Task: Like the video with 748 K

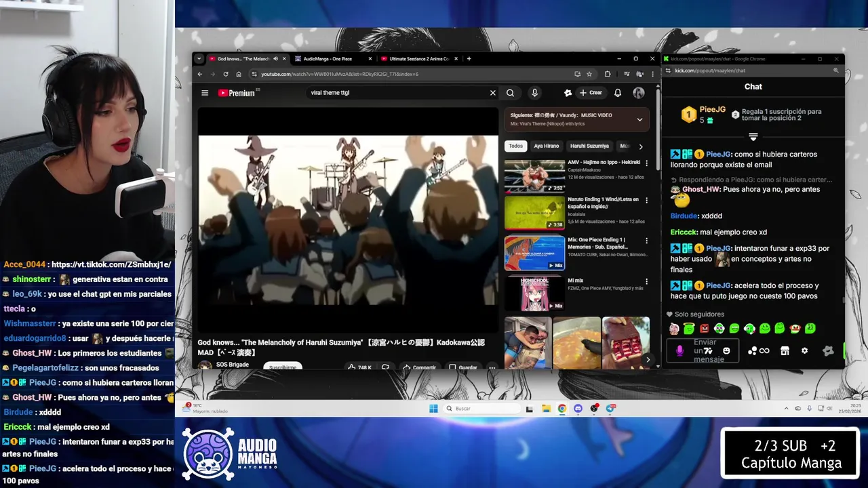Action: 359,367
